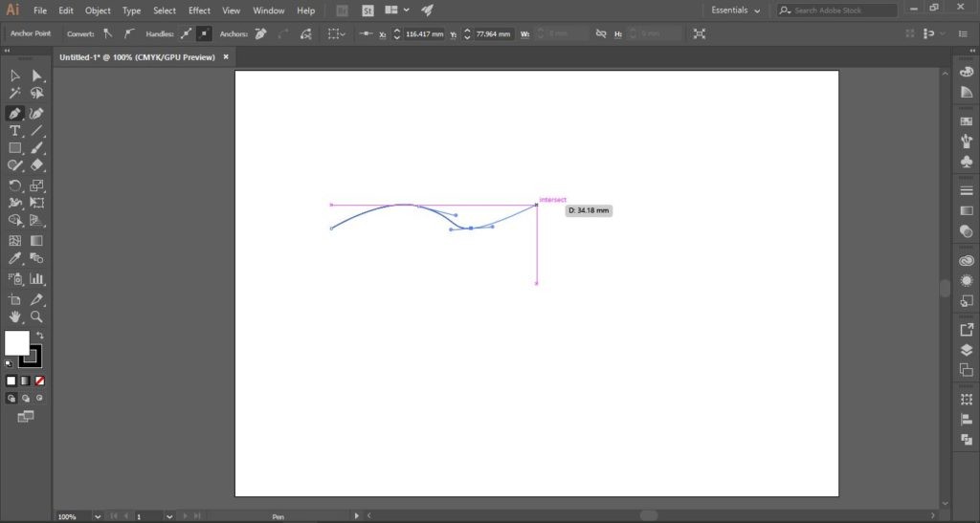Remove selected anchor points
The width and height of the screenshot is (980, 523).
click(x=260, y=33)
